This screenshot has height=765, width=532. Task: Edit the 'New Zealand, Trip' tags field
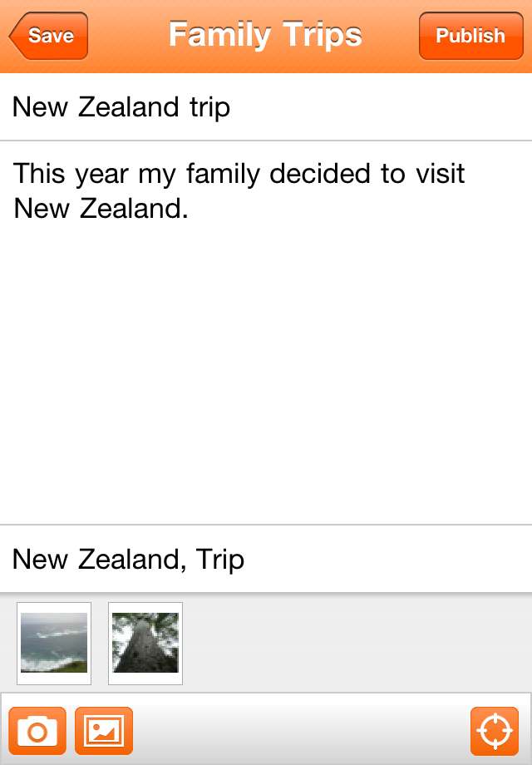266,560
